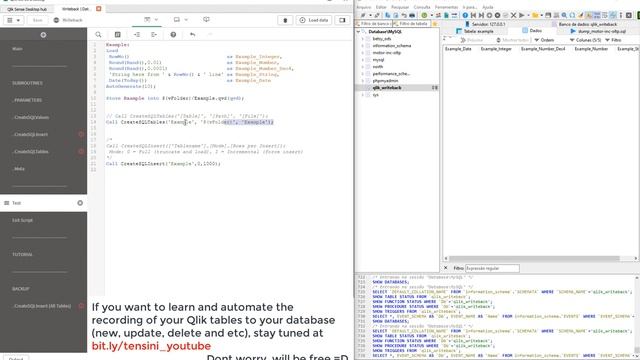This screenshot has height=360, width=640.
Task: Click HeidiSQL open SQL file folder icon
Action: point(535,15)
